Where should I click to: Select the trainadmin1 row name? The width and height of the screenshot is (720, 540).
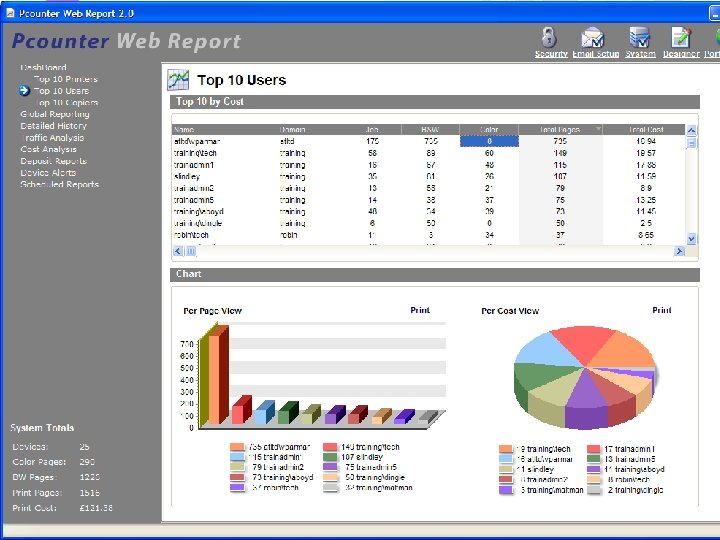[194, 165]
